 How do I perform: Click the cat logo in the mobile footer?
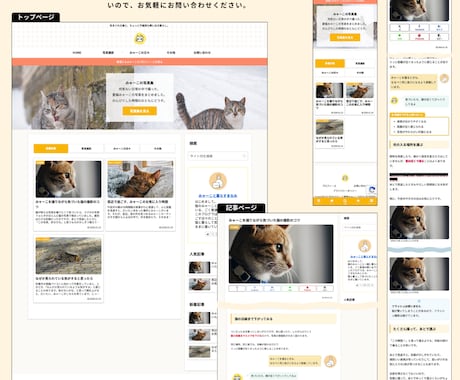(345, 178)
